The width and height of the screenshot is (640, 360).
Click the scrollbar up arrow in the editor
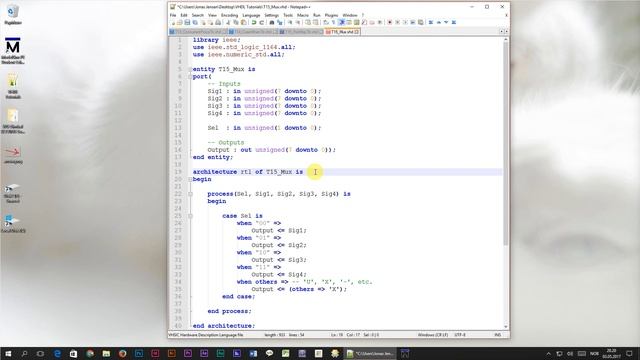click(506, 40)
